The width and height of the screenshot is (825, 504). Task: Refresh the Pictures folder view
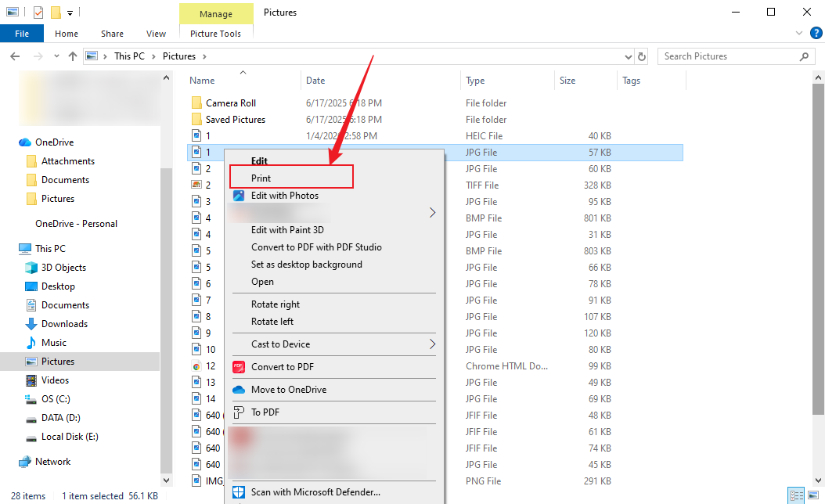[x=641, y=56]
